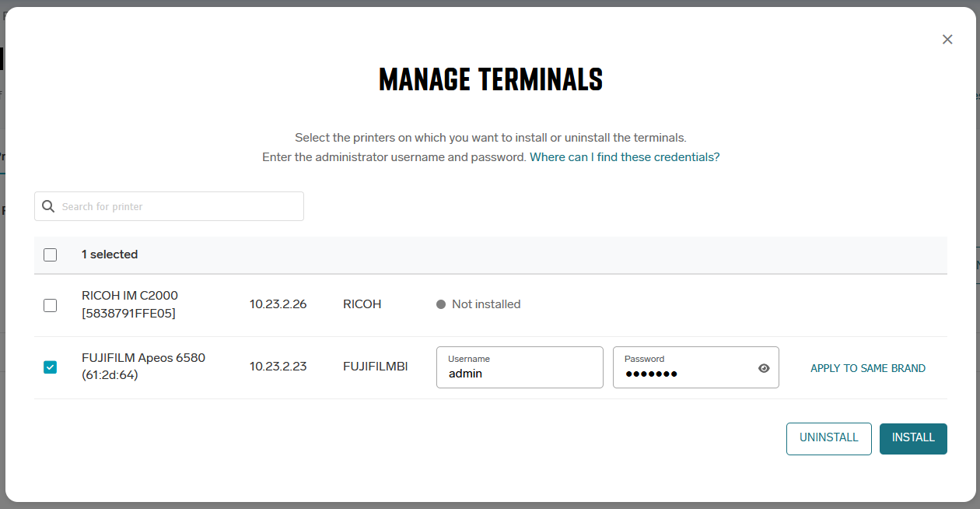Image resolution: width=980 pixels, height=509 pixels.
Task: Click into the Username field
Action: pyautogui.click(x=520, y=373)
